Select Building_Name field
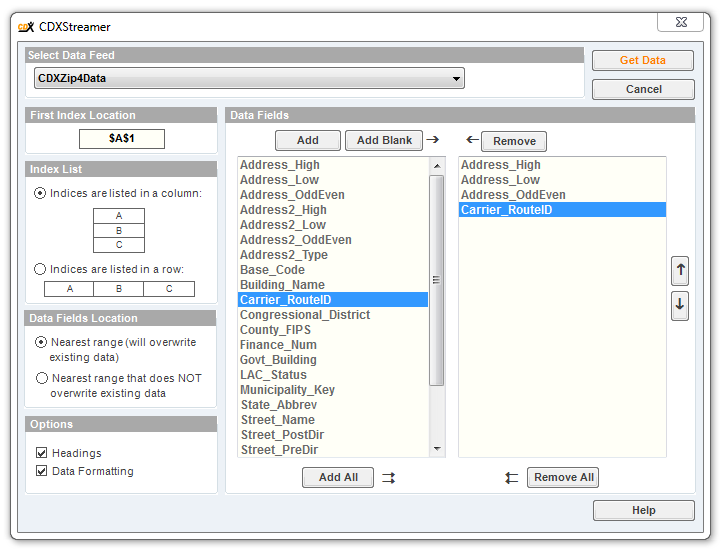 coord(333,285)
